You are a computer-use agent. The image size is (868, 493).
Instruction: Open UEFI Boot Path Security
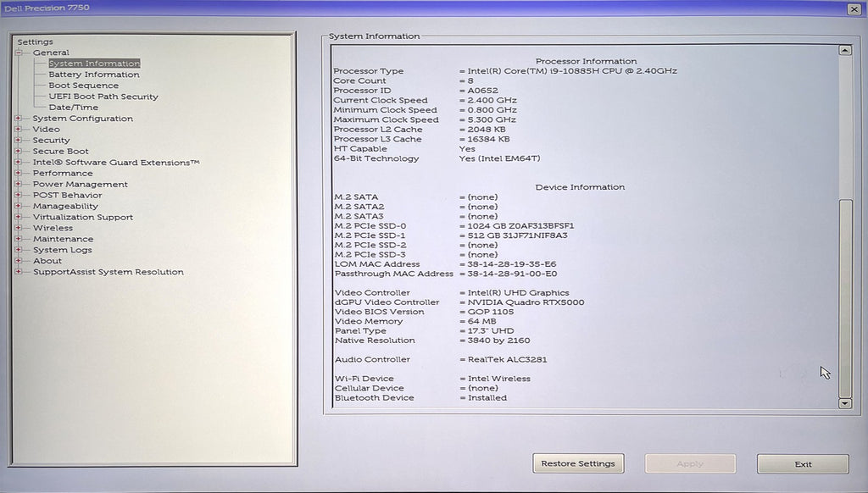click(103, 97)
